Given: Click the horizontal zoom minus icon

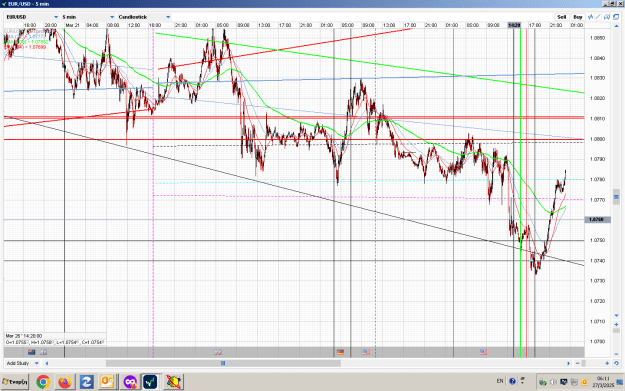Looking at the screenshot, I should 578,363.
